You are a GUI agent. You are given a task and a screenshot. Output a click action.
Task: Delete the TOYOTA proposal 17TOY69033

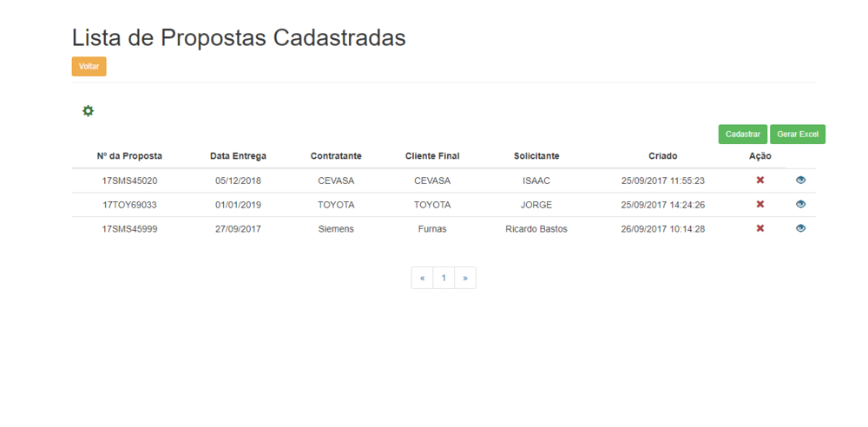coord(760,205)
